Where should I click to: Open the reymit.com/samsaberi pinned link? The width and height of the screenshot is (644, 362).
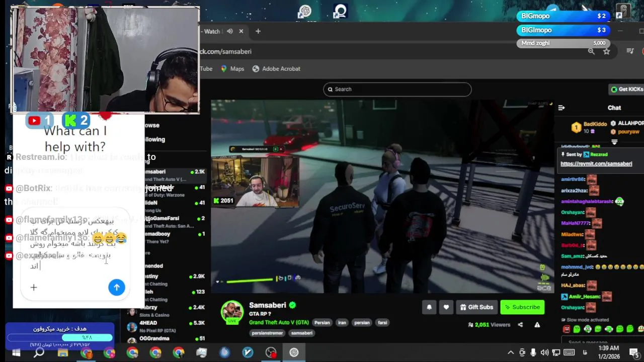pyautogui.click(x=596, y=164)
